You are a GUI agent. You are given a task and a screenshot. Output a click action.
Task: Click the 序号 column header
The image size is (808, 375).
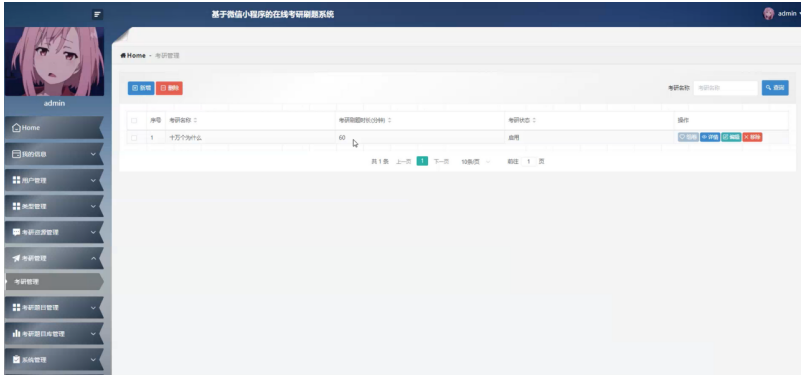155,121
